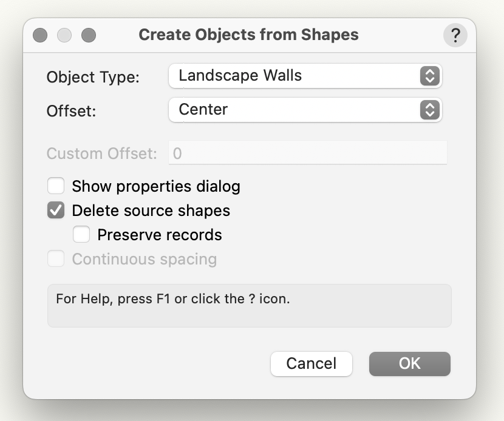504x421 pixels.
Task: Click the minimize window button
Action: click(64, 35)
